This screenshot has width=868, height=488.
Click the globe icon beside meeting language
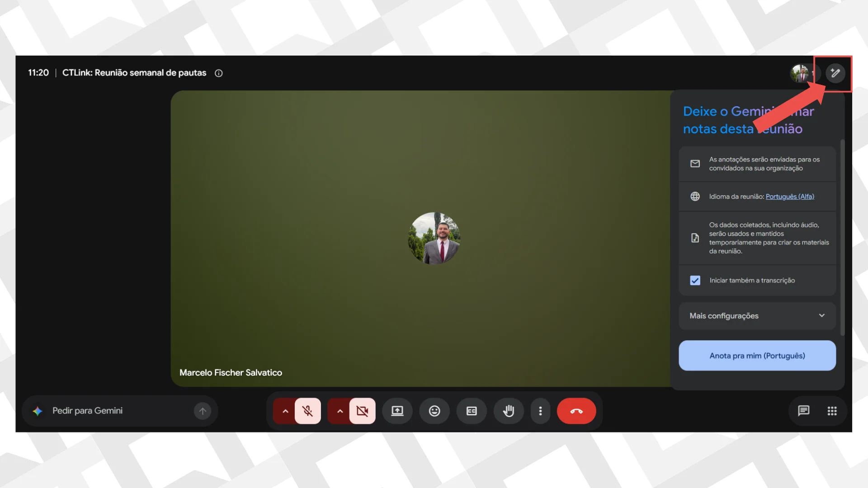coord(695,197)
